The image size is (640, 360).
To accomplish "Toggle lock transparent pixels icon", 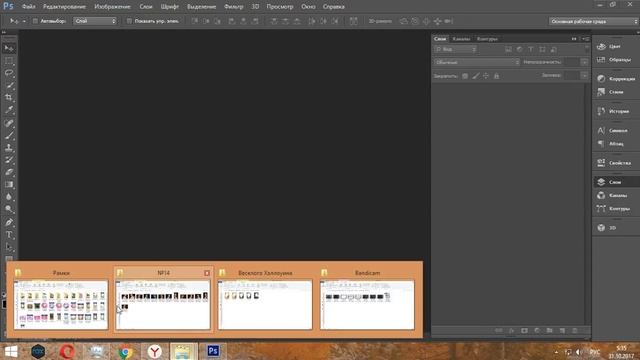I will [465, 76].
